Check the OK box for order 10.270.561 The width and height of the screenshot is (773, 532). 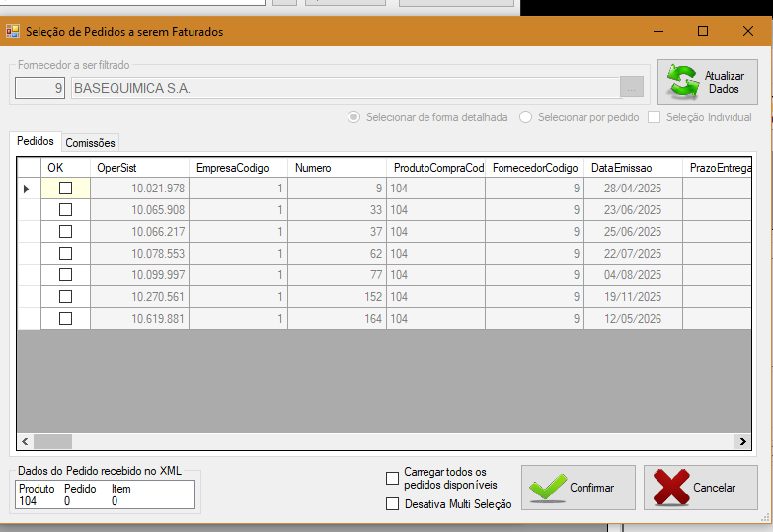pos(65,296)
